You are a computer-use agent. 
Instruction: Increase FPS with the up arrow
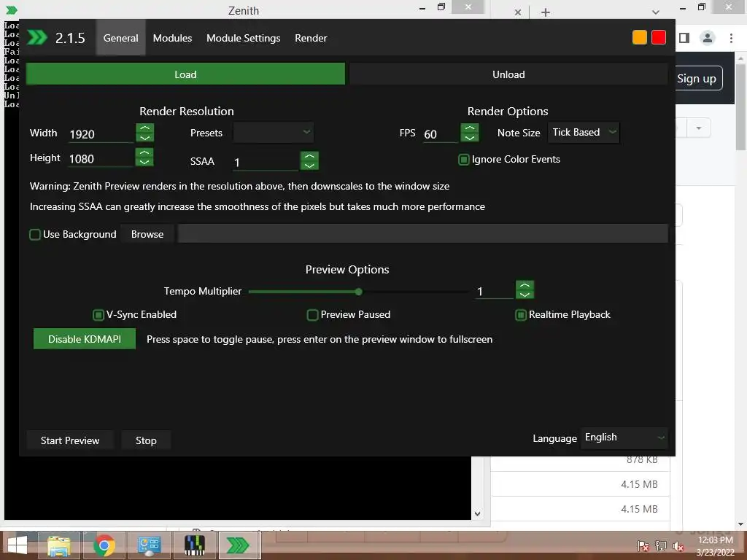pos(469,128)
